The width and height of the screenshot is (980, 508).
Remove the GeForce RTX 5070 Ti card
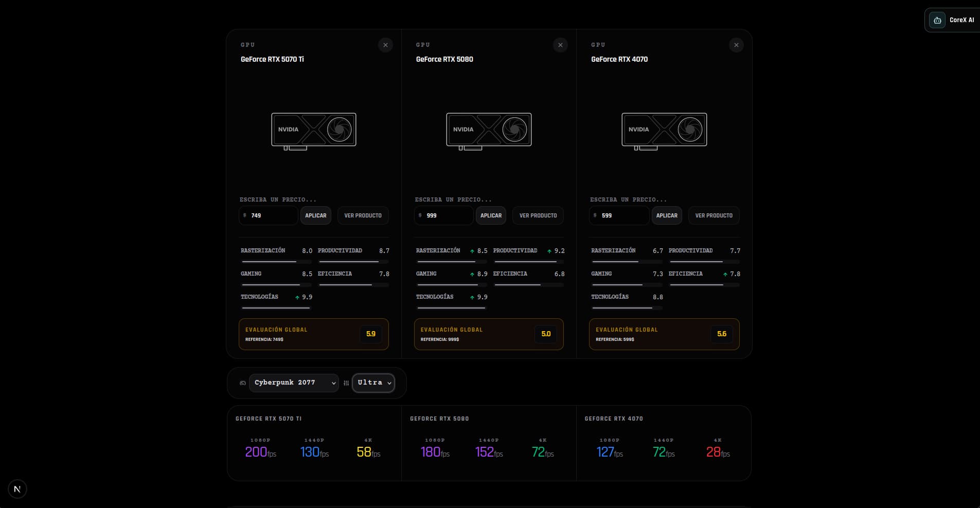coord(385,45)
